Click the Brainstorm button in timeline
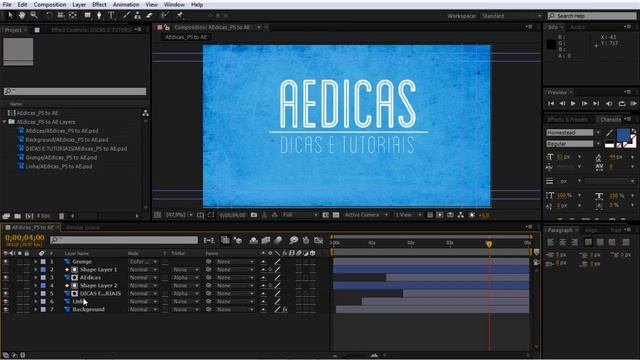This screenshot has width=640, height=360. point(293,240)
